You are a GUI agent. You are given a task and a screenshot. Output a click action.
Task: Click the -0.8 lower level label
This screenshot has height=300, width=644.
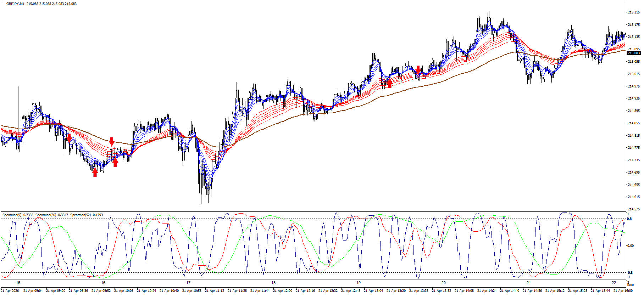pos(630,273)
